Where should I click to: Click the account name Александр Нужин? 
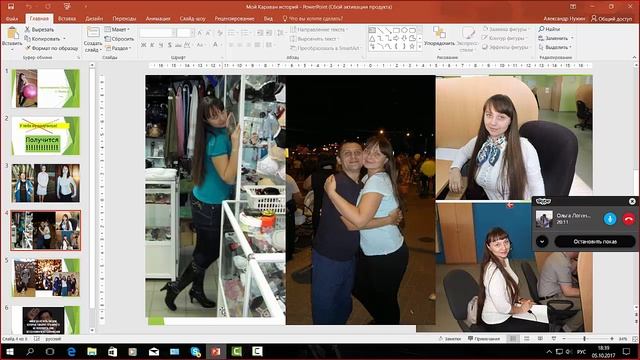click(564, 19)
